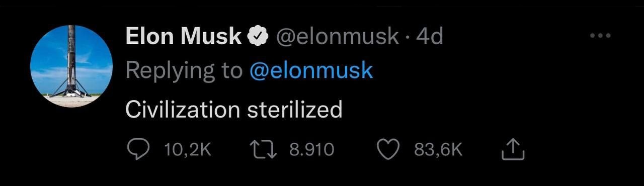Click the word 'Civilization' in tweet
Viewport: 644px width, 186px height.
pyautogui.click(x=183, y=110)
